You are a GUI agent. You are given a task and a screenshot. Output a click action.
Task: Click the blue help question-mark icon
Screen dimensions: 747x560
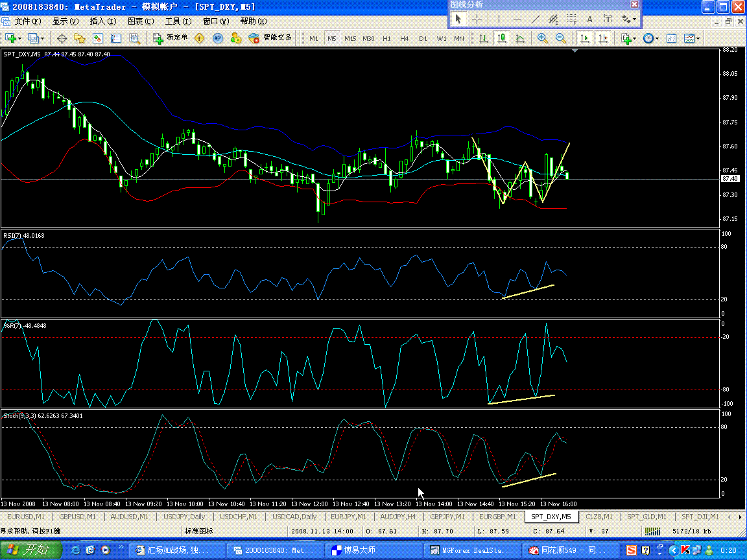point(218,39)
